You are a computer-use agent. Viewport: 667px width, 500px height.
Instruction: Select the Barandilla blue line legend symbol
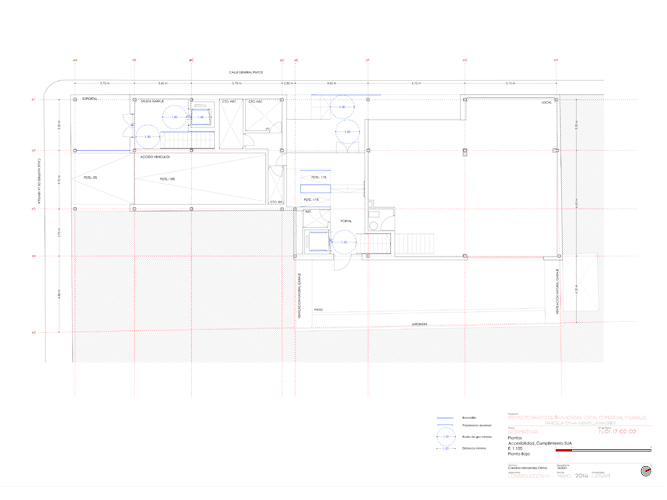444,417
